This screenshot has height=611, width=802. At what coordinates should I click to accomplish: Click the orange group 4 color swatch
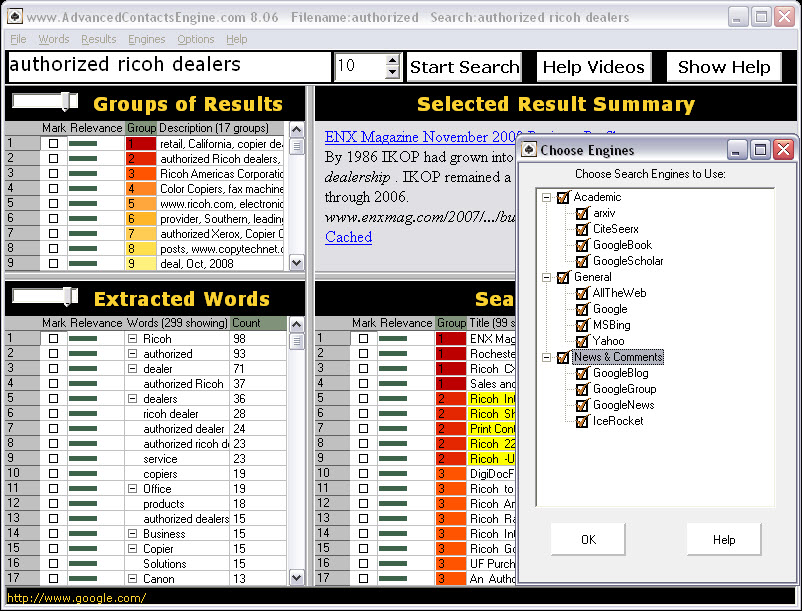[x=141, y=189]
